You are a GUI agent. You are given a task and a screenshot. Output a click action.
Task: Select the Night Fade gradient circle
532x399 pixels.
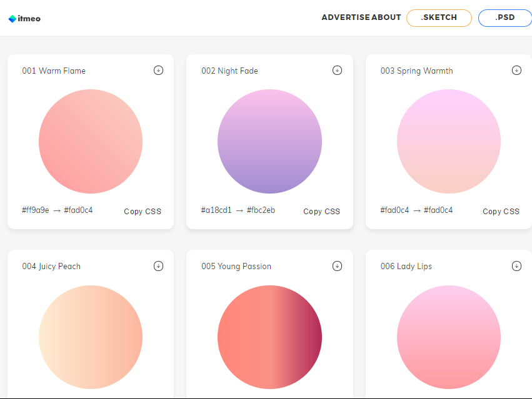269,141
